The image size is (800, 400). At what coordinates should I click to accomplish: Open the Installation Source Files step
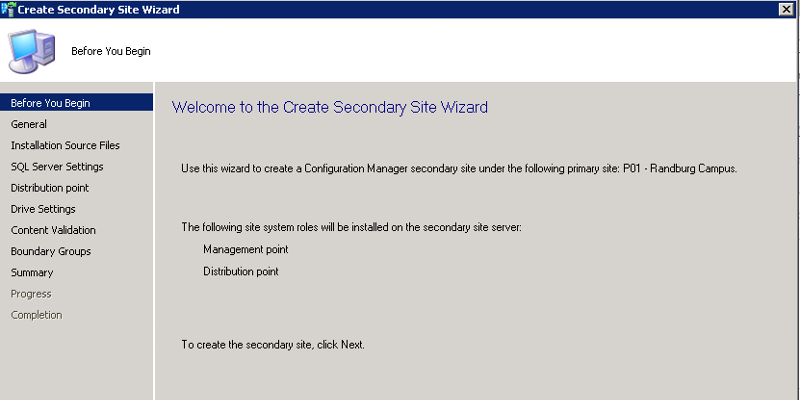point(65,145)
